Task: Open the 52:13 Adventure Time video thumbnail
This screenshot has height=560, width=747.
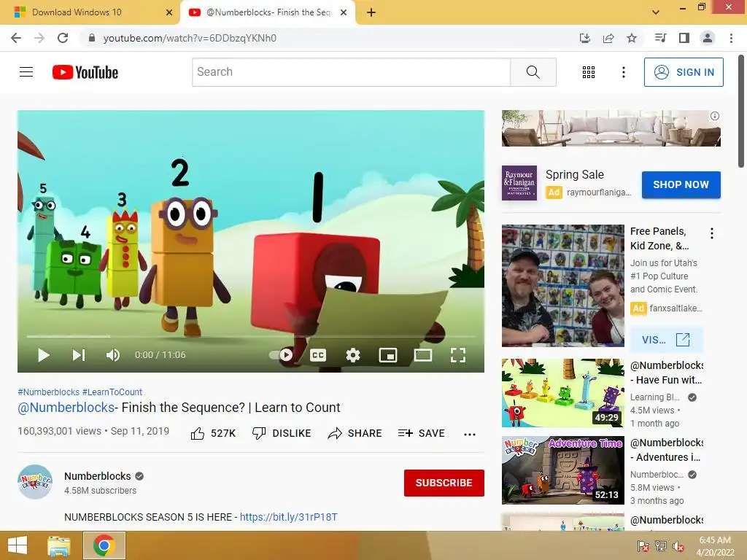Action: (562, 470)
